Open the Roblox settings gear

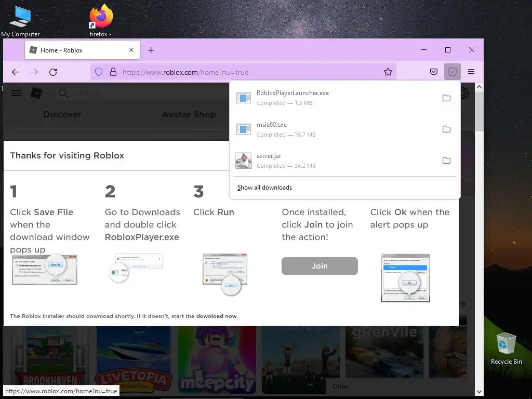point(465,93)
